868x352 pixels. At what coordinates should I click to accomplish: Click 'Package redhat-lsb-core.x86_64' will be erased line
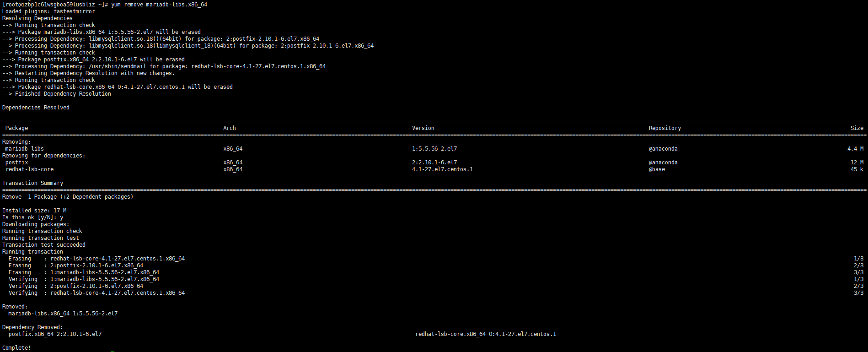(x=118, y=87)
